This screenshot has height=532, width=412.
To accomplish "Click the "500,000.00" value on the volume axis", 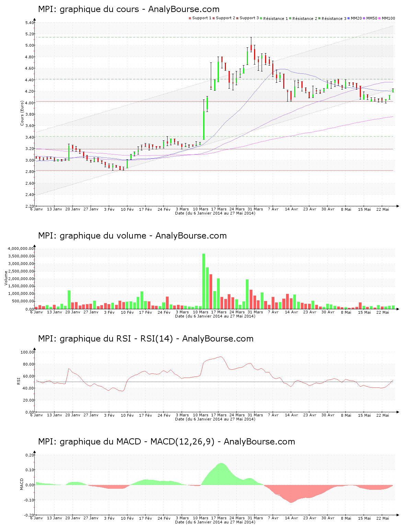I will coord(23,301).
